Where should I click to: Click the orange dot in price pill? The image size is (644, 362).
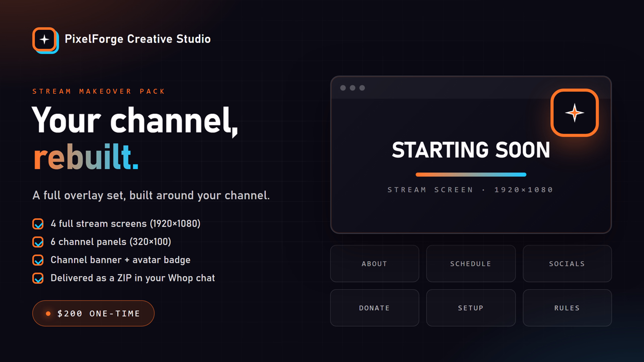[x=48, y=313]
